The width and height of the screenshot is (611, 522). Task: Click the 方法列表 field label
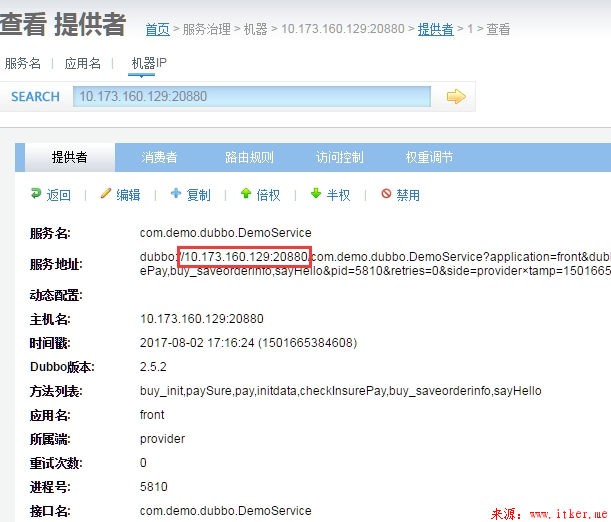tap(56, 391)
